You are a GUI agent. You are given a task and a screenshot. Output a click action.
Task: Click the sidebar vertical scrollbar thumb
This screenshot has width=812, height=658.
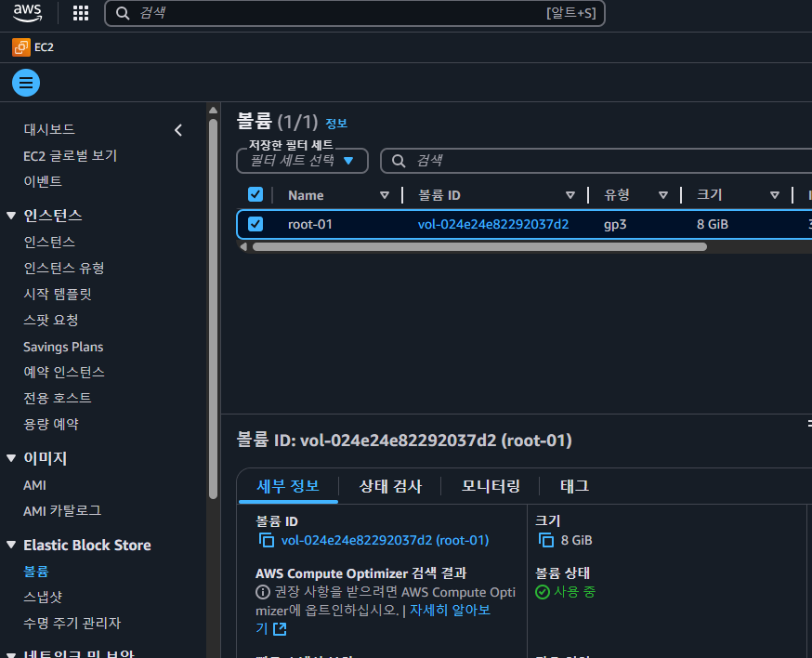[x=213, y=309]
